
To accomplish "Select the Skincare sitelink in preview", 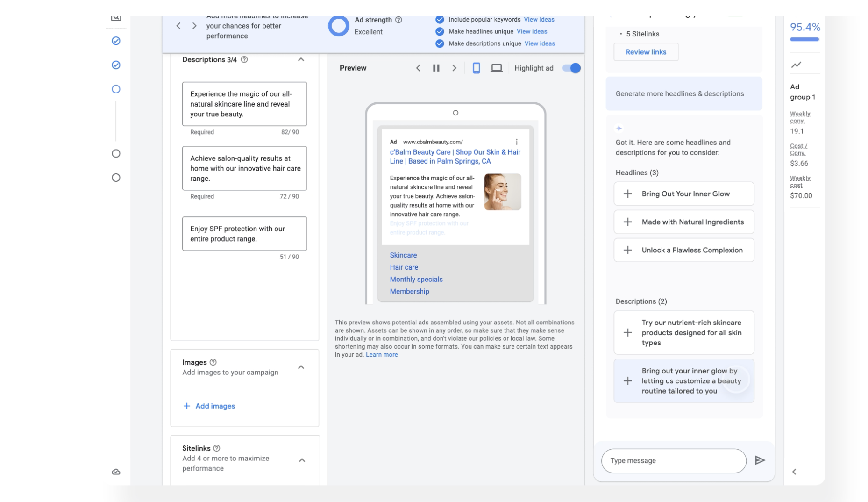I will 403,255.
